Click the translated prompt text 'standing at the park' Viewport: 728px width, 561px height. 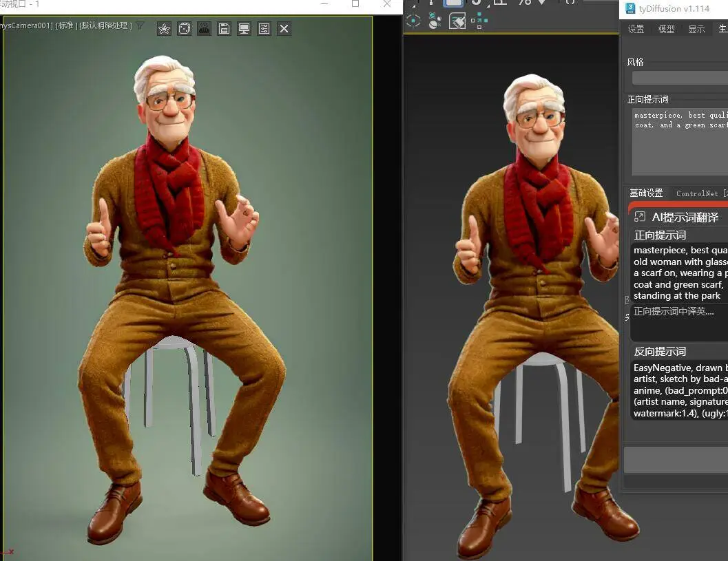point(677,295)
